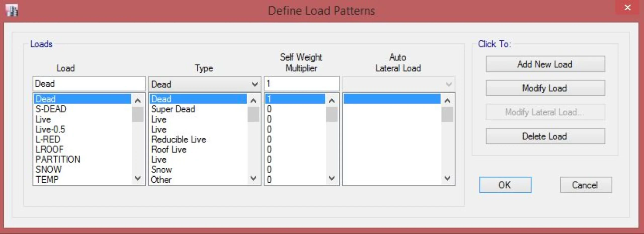Click the Delete Load button

(x=545, y=136)
